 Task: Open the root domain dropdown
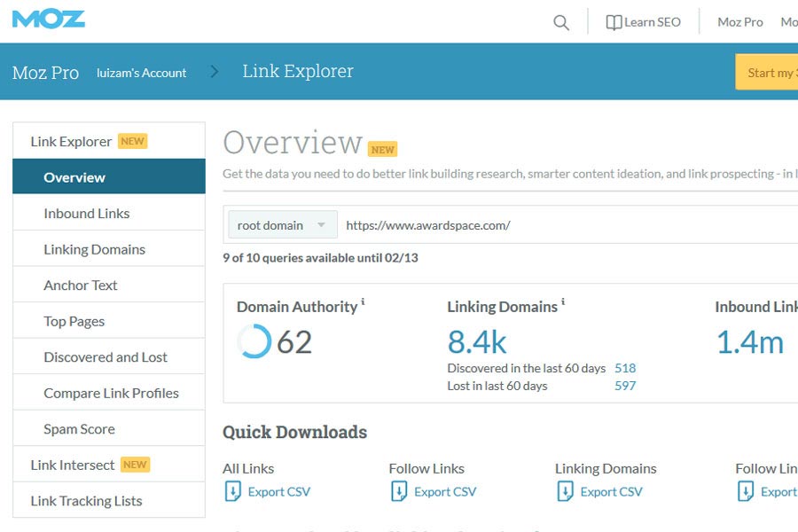tap(281, 224)
